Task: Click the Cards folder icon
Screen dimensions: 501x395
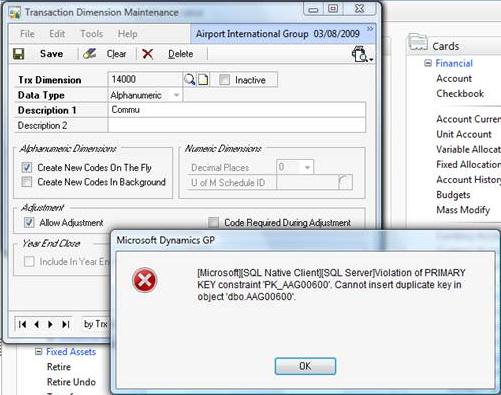Action: [418, 43]
